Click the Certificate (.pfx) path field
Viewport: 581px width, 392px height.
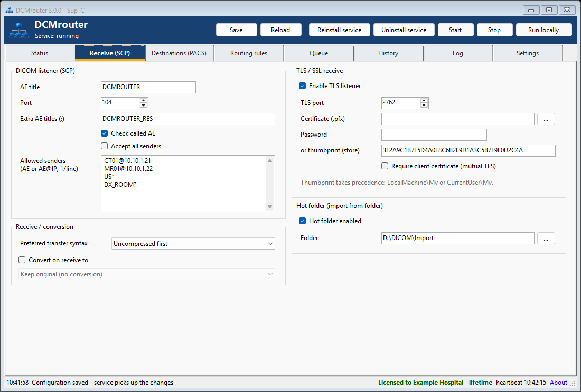(457, 119)
